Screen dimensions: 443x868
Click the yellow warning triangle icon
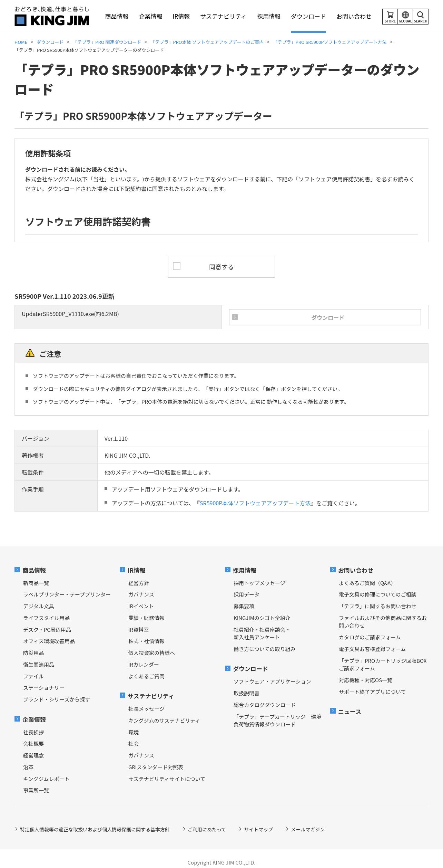click(x=30, y=353)
